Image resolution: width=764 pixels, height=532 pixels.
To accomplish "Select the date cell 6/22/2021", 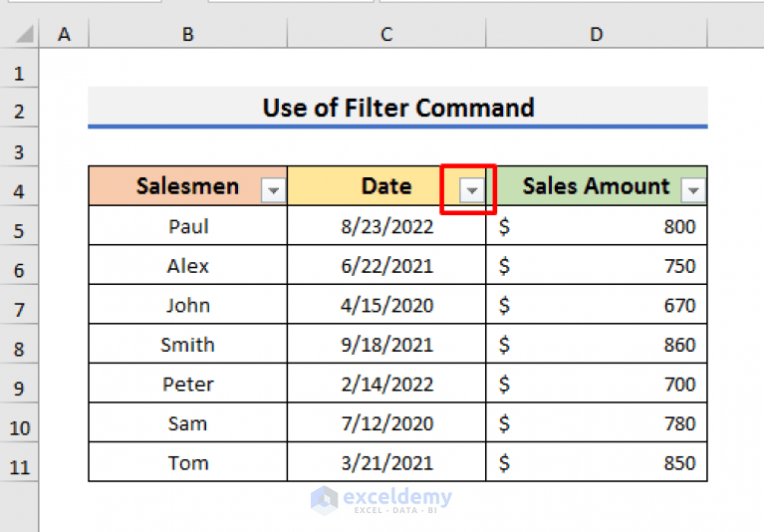I will (x=386, y=265).
